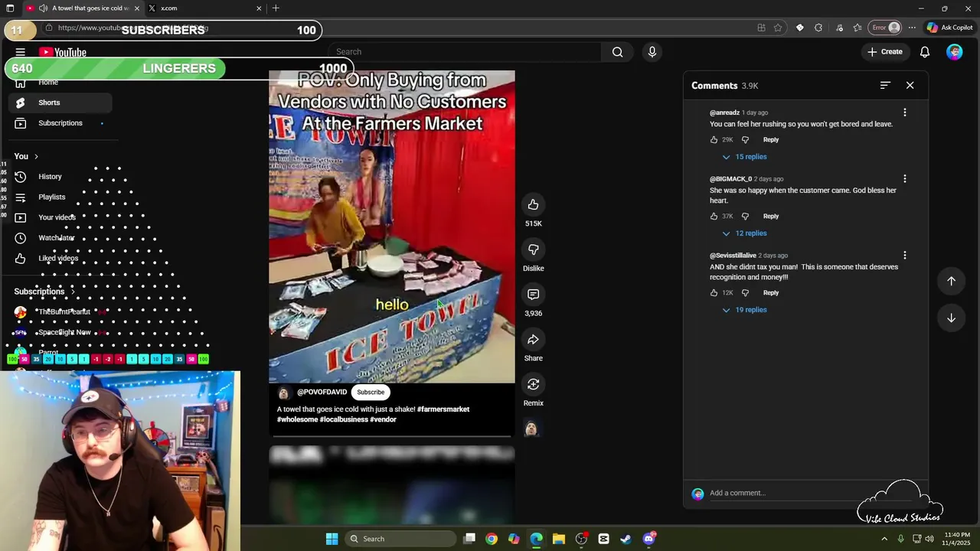Expand 12 replies under @BIGMACK_0 comment
This screenshot has height=551, width=980.
pyautogui.click(x=743, y=233)
